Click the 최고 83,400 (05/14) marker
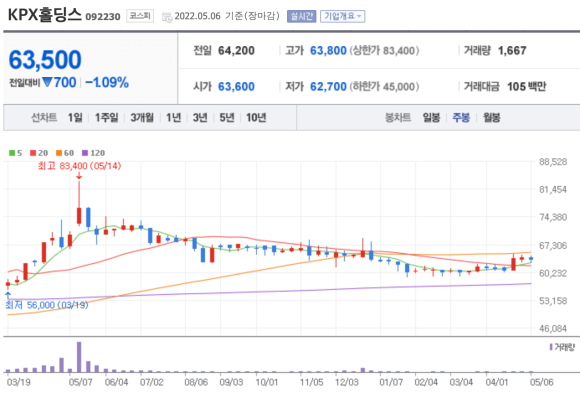 (x=80, y=165)
